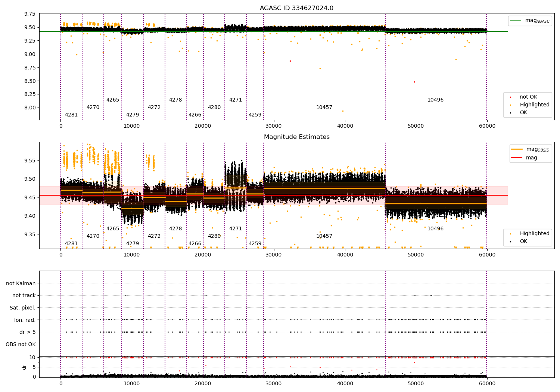Click the 9.55 y-axis tick label
The image size is (560, 392).
tap(29, 161)
